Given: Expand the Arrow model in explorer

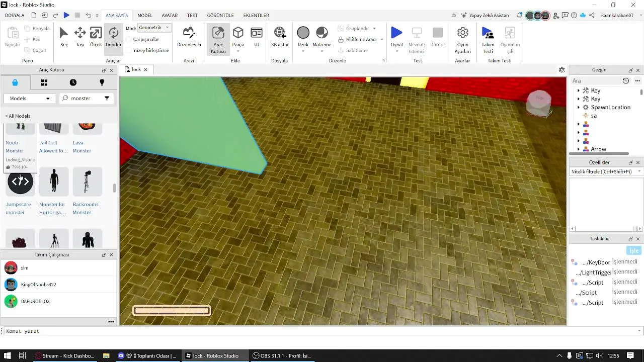Looking at the screenshot, I should click(578, 149).
